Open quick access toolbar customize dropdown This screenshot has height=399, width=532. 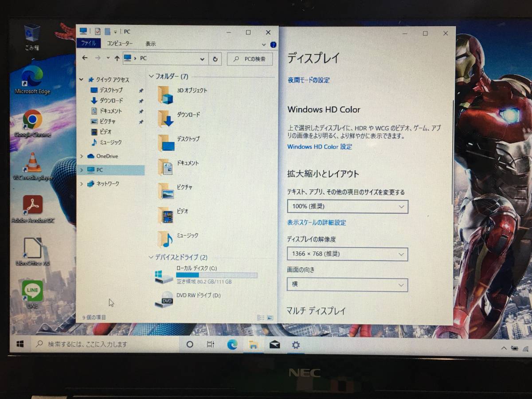(x=115, y=32)
